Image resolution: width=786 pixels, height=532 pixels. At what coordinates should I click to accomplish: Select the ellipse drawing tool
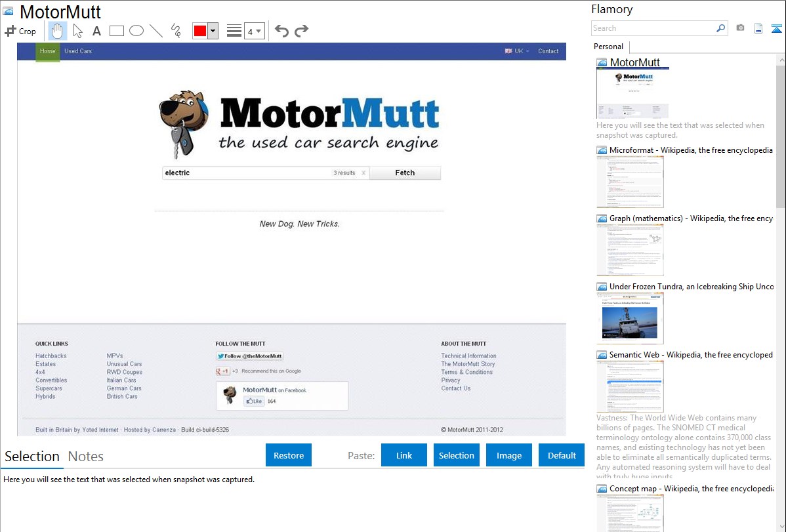tap(136, 31)
